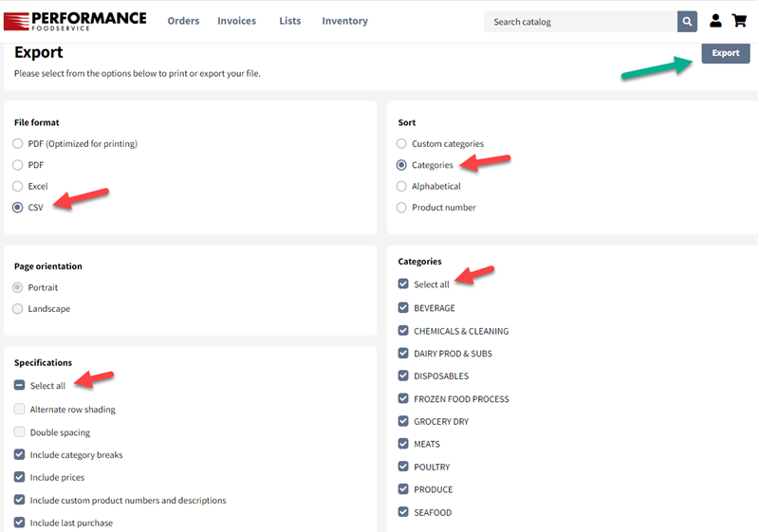
Task: Open the shopping cart icon
Action: (x=739, y=21)
